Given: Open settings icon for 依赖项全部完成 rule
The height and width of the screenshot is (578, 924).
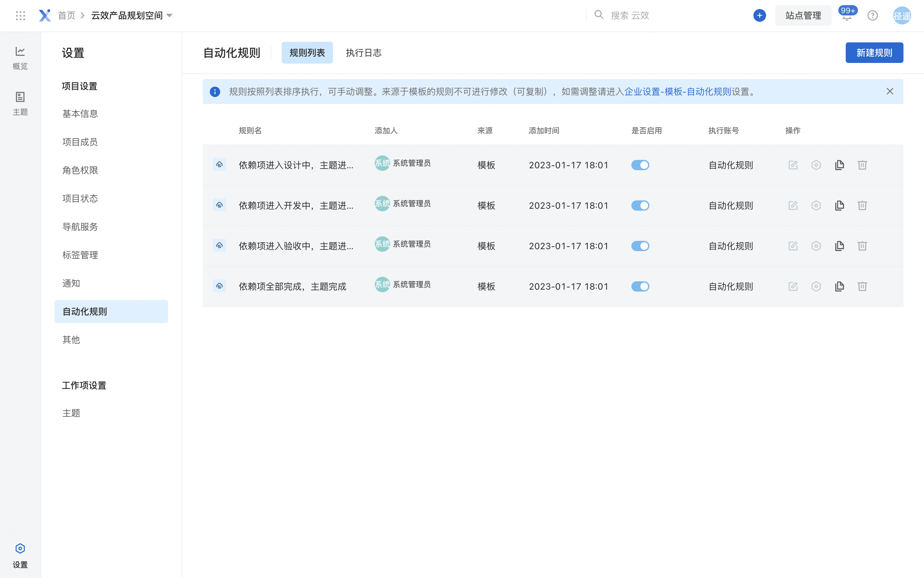Looking at the screenshot, I should (x=816, y=287).
